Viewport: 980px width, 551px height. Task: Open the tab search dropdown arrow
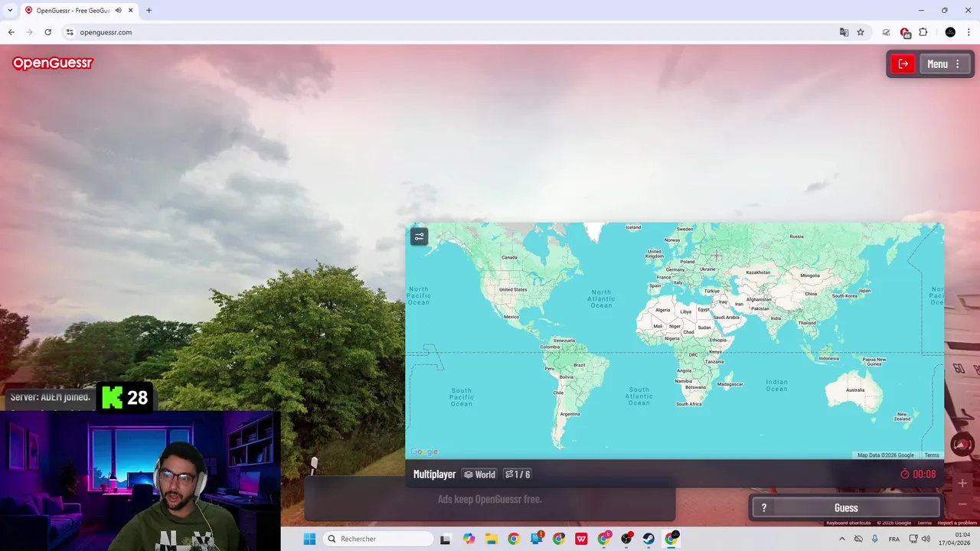(10, 10)
